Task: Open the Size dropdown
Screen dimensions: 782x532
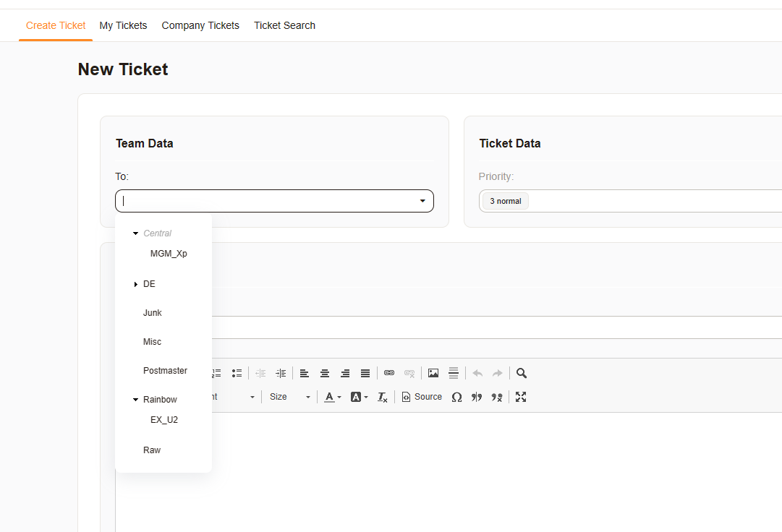Action: coord(289,397)
